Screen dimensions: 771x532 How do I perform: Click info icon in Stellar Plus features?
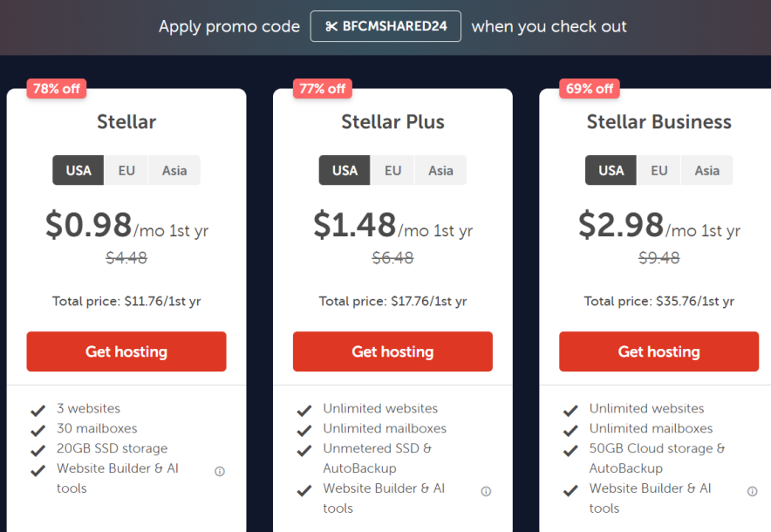coord(486,491)
